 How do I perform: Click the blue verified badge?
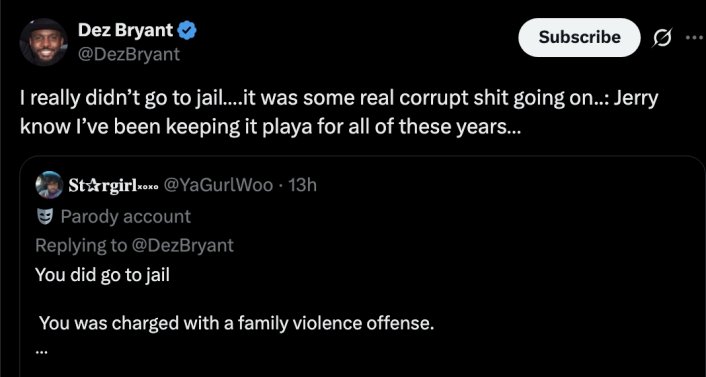(x=187, y=31)
